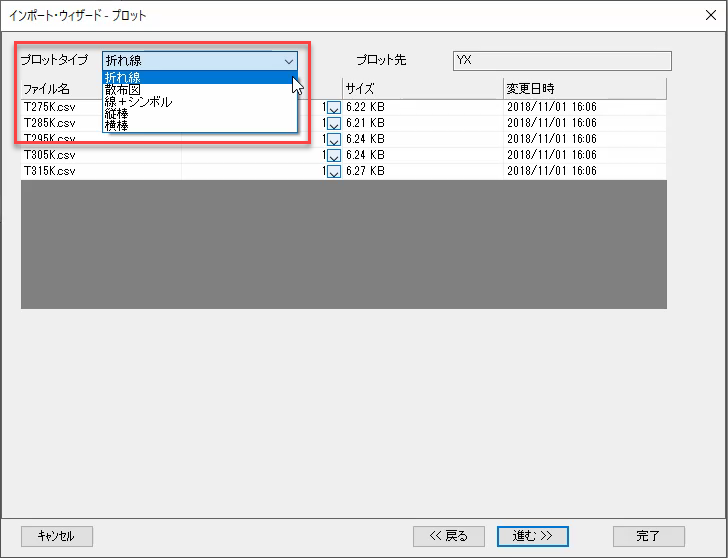Click the プロット先 field showing YX

(562, 61)
